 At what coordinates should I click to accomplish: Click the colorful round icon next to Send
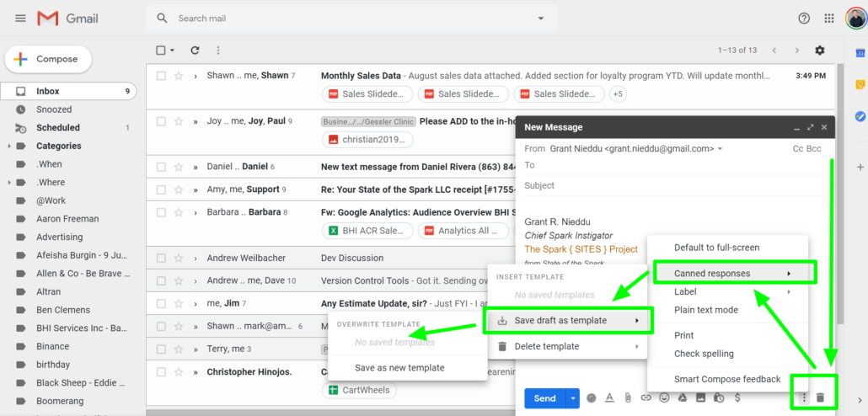click(592, 397)
